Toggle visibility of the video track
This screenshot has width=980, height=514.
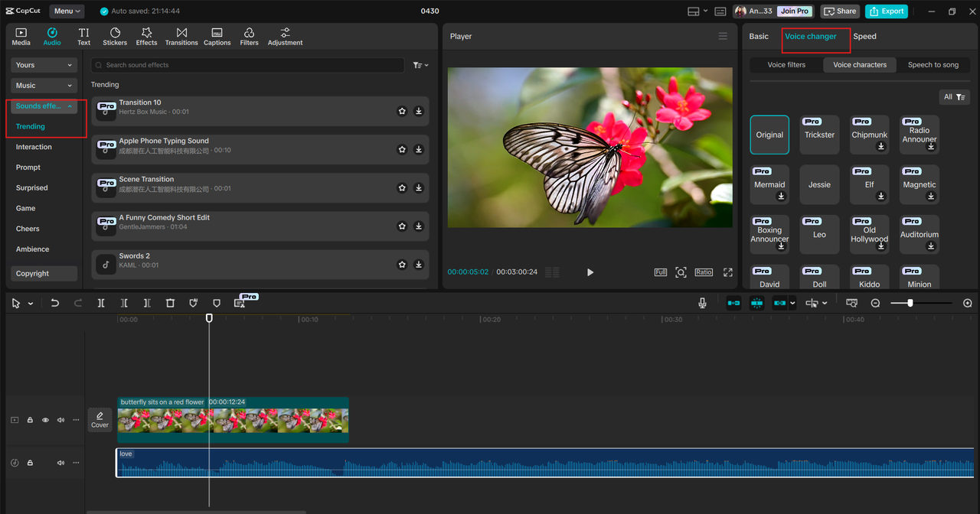(x=45, y=420)
